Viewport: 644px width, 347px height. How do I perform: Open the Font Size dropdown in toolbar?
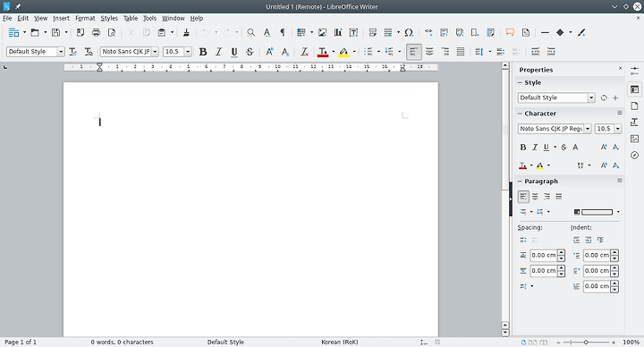[x=188, y=52]
